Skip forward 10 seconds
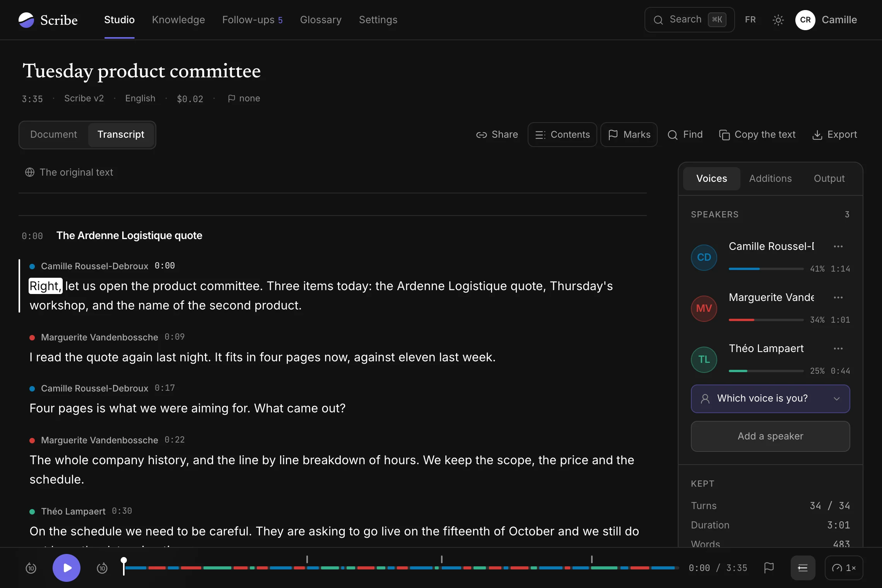This screenshot has height=588, width=882. coord(102,568)
